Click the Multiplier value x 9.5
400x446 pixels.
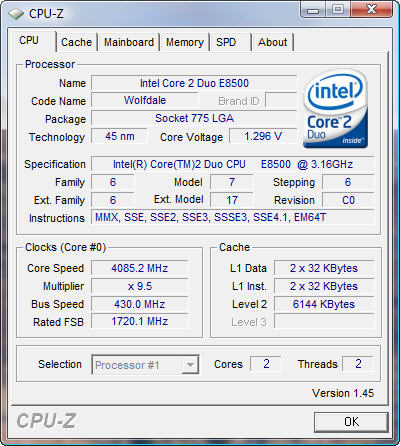tap(140, 286)
